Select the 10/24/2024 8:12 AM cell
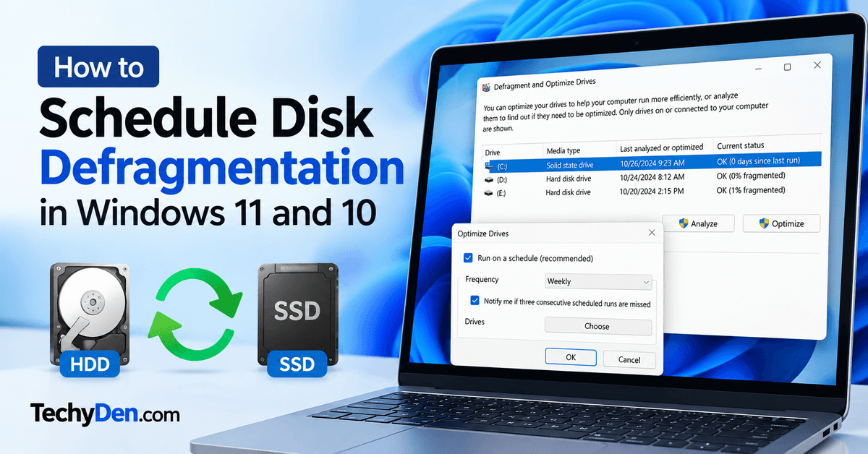Image resolution: width=868 pixels, height=454 pixels. click(652, 177)
